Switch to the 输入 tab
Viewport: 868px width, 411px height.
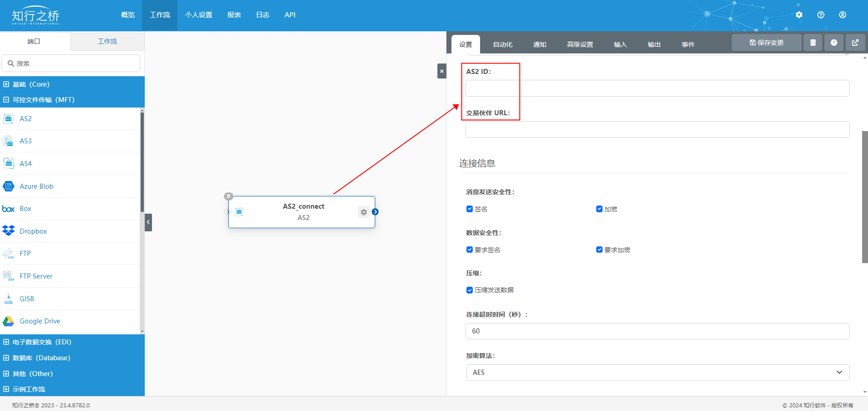620,44
